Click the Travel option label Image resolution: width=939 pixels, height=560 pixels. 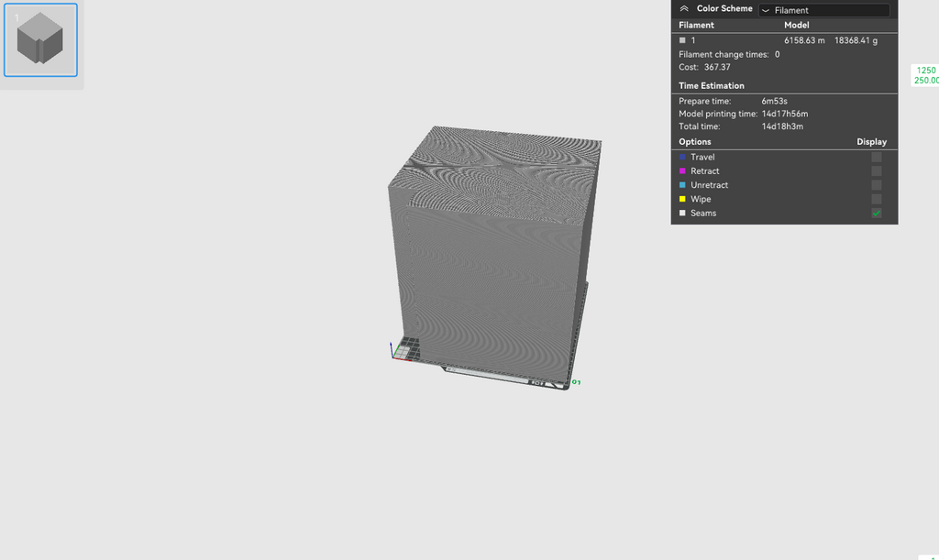tap(702, 158)
